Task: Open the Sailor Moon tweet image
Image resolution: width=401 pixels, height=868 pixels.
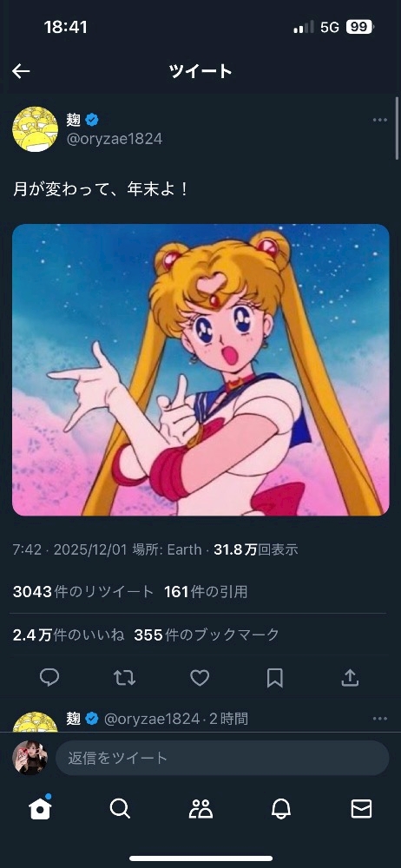Action: 200,370
